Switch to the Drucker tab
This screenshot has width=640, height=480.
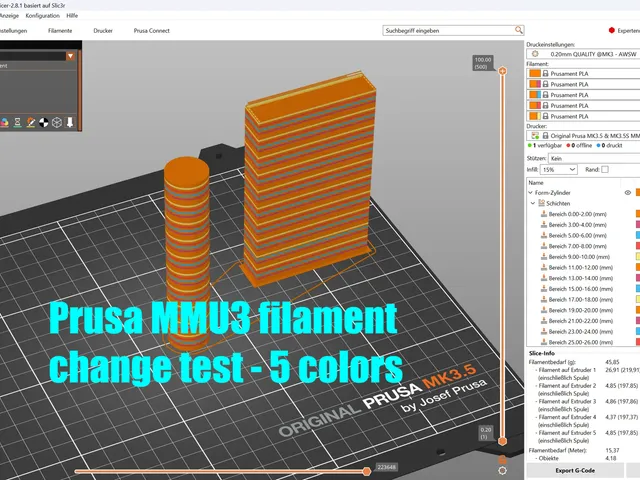(x=103, y=31)
